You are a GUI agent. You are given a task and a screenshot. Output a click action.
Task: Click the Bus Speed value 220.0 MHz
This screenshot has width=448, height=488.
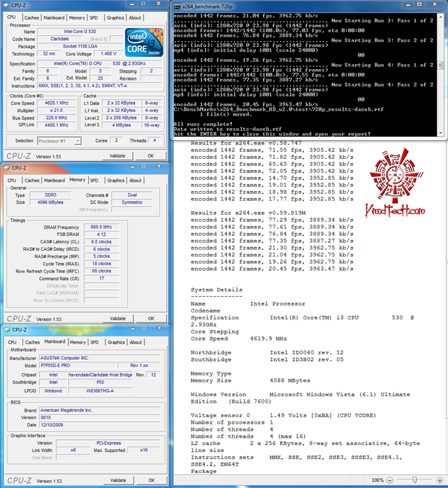click(x=56, y=118)
